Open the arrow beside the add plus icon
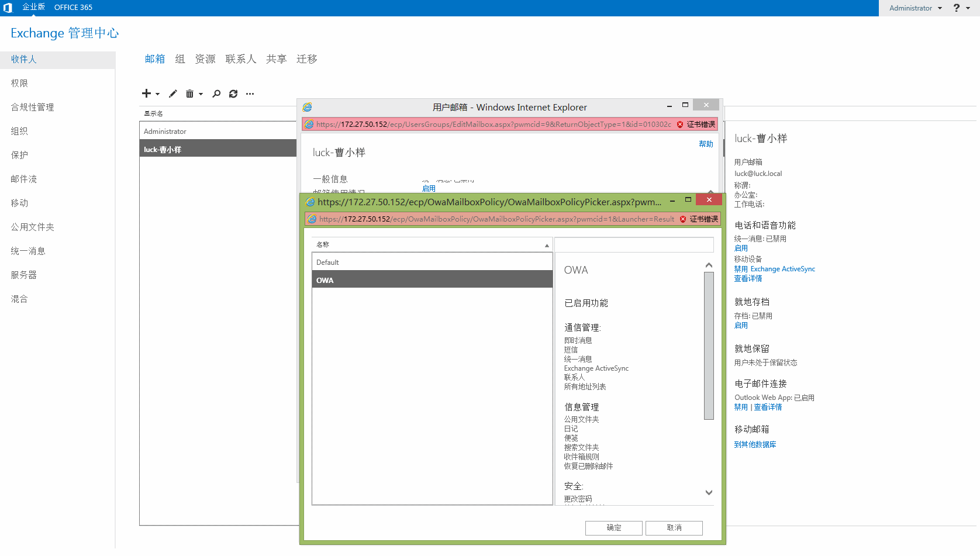Viewport: 980px width, 556px height. click(157, 94)
